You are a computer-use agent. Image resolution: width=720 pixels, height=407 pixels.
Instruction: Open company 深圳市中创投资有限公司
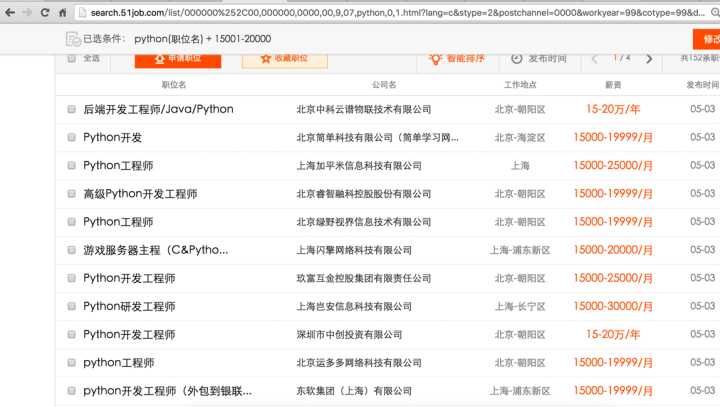(x=349, y=334)
